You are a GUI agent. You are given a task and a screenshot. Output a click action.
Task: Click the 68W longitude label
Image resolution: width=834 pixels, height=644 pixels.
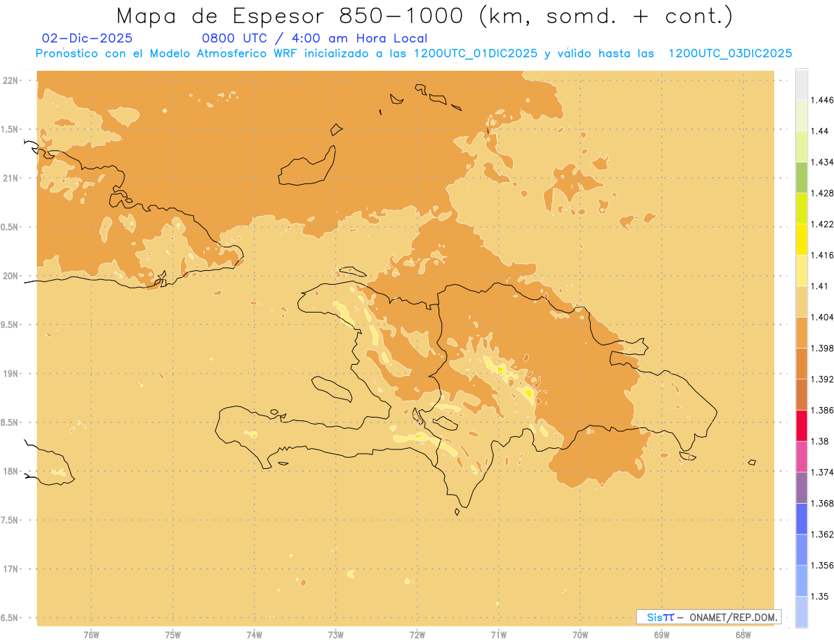(x=742, y=634)
